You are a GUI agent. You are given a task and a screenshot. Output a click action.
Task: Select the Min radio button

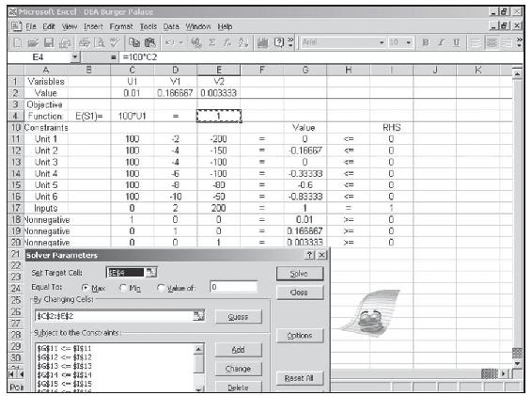(123, 288)
